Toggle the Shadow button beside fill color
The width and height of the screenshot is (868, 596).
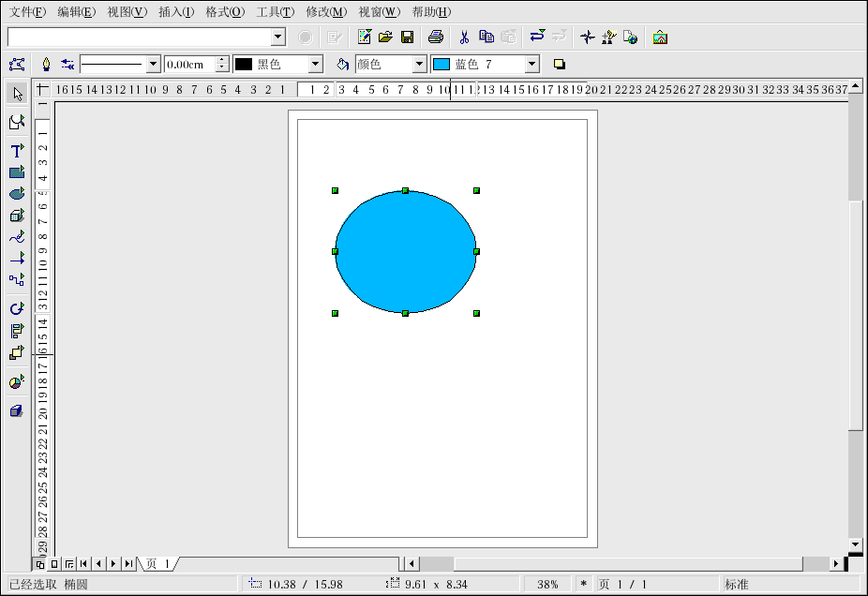click(x=560, y=65)
